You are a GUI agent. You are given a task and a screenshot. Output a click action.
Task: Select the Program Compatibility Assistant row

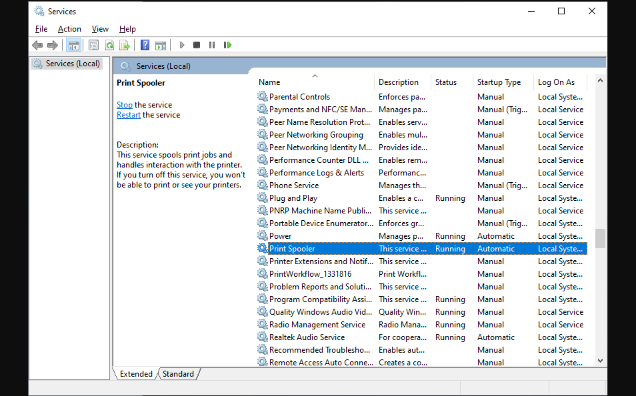(x=422, y=299)
